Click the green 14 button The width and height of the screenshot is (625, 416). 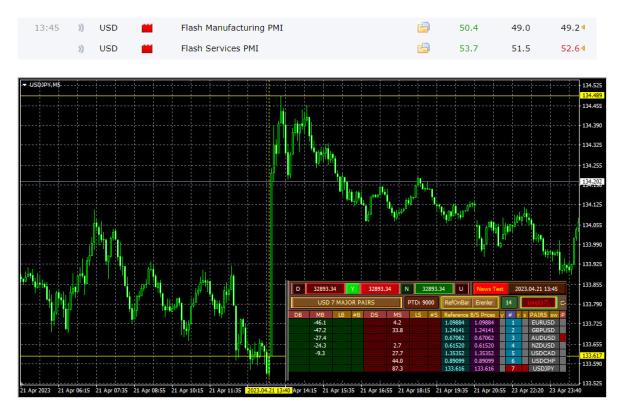[509, 302]
